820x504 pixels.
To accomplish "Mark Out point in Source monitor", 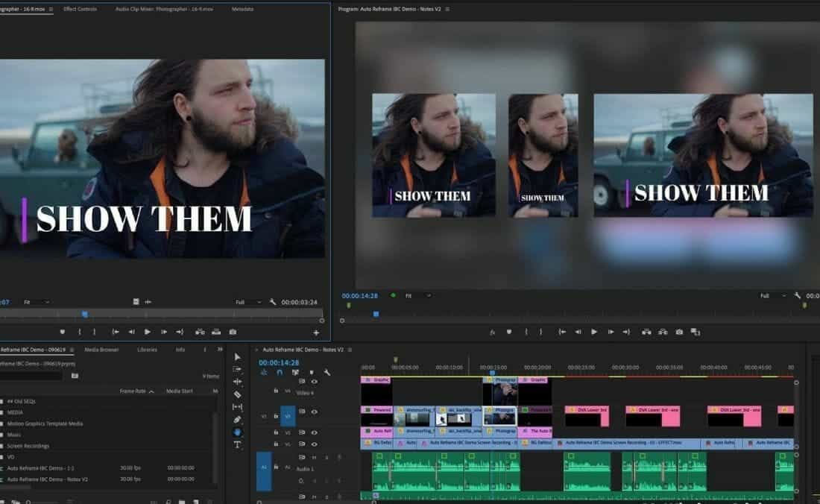I will point(94,332).
